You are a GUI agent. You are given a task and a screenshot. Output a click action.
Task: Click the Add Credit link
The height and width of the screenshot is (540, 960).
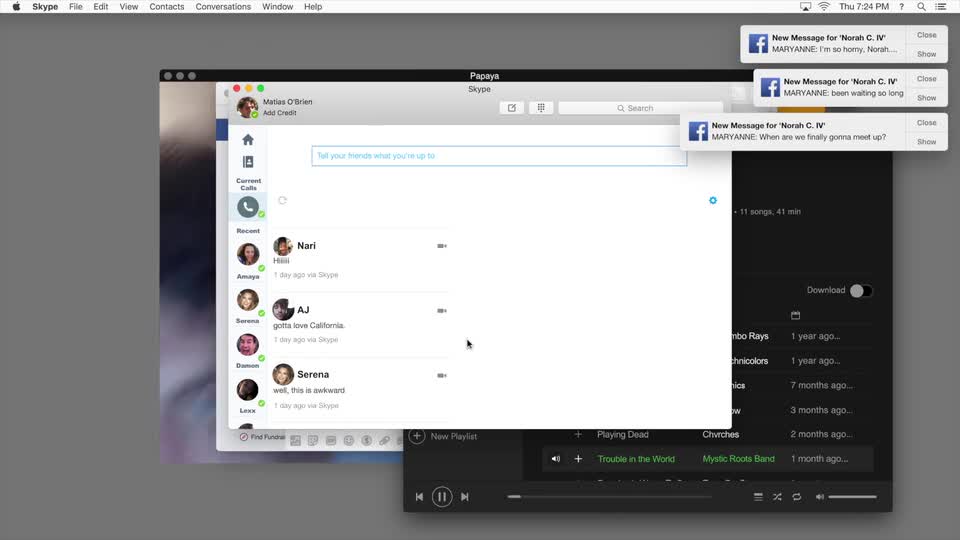tap(280, 113)
